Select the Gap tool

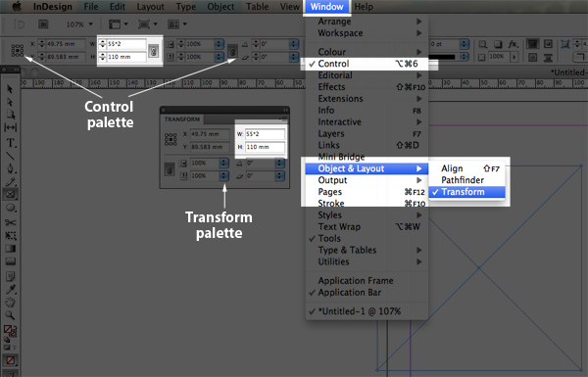[x=10, y=127]
